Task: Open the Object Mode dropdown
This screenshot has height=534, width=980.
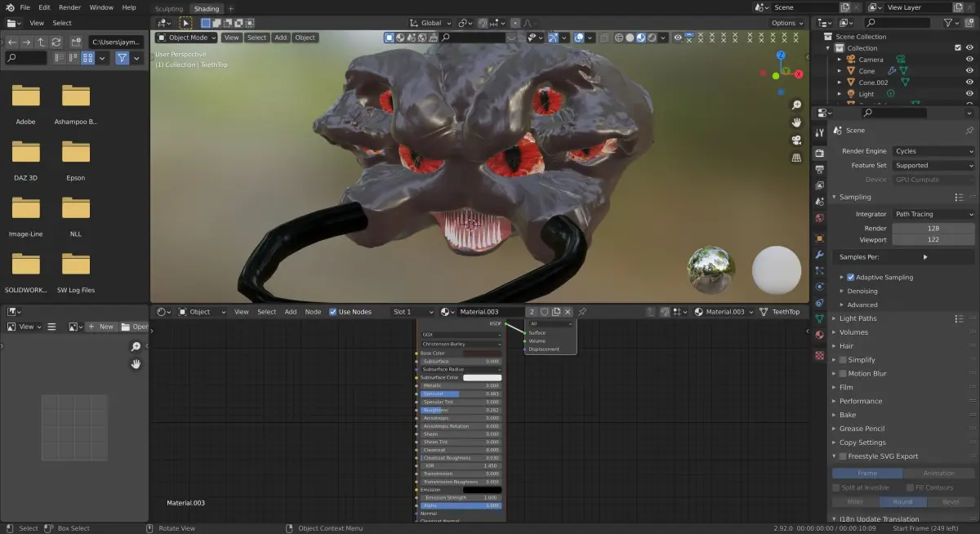Action: (187, 38)
